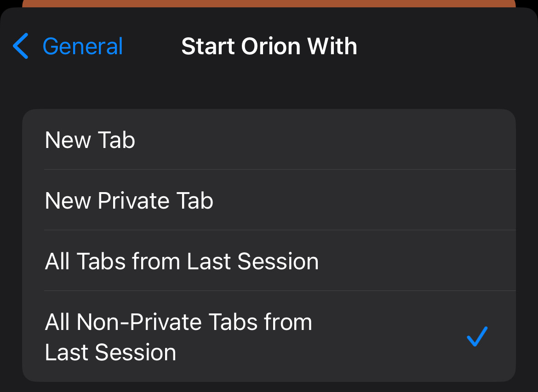Click the dark header area right of title
The width and height of the screenshot is (538, 392).
click(441, 46)
